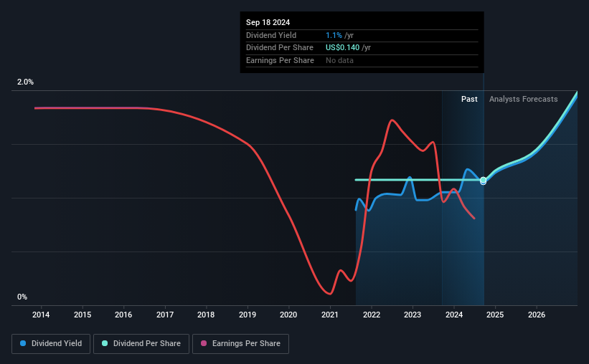Click the 2.0% y-axis label
Screen dimensions: 589x364
[25, 82]
